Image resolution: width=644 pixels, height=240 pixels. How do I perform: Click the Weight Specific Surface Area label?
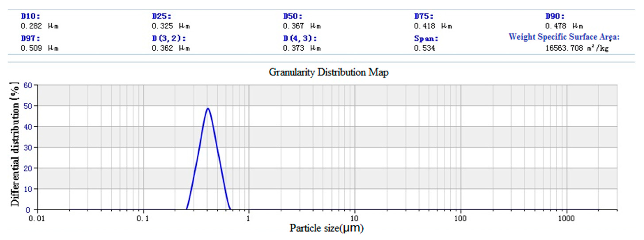click(564, 37)
